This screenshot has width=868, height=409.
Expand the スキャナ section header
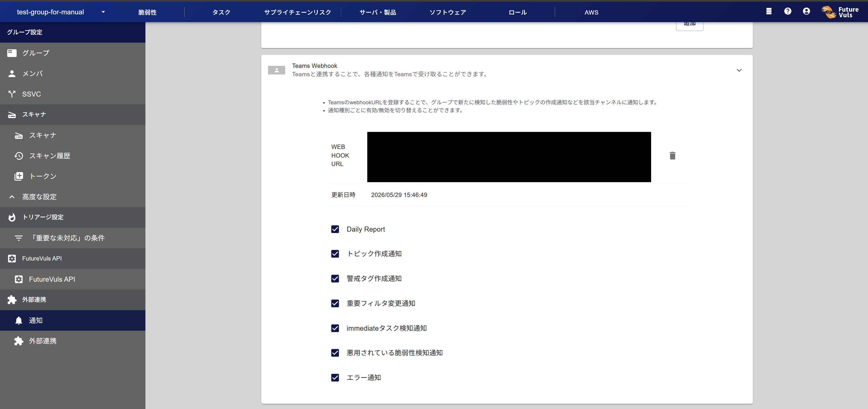tap(73, 115)
